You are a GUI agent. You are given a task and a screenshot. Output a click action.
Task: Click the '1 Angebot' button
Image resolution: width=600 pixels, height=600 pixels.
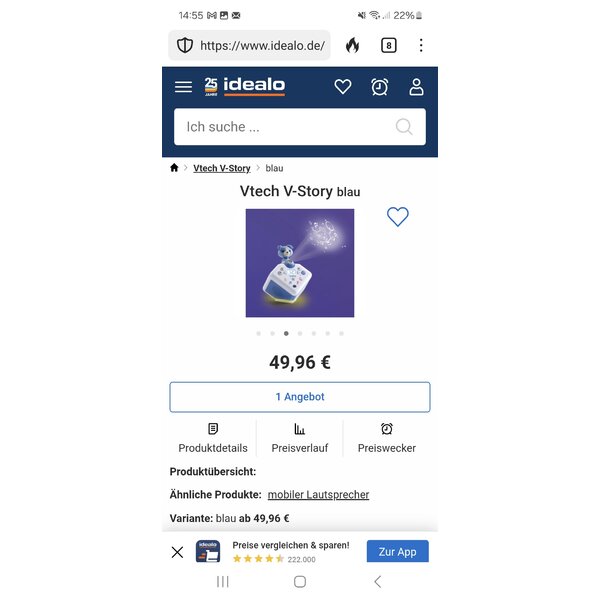(x=300, y=397)
